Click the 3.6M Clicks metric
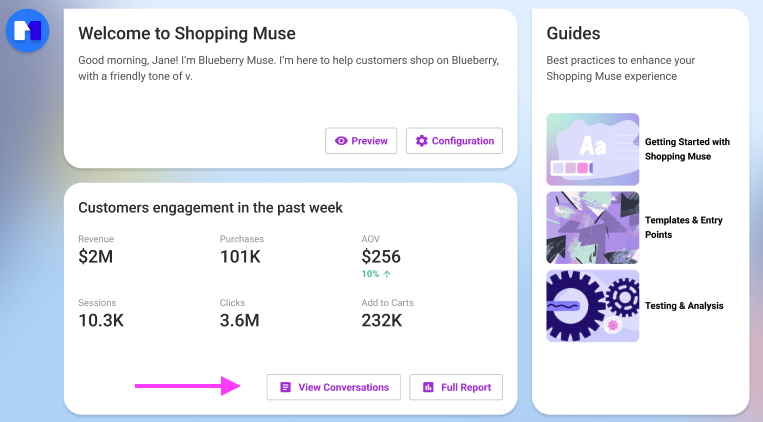The height and width of the screenshot is (422, 763). [239, 320]
